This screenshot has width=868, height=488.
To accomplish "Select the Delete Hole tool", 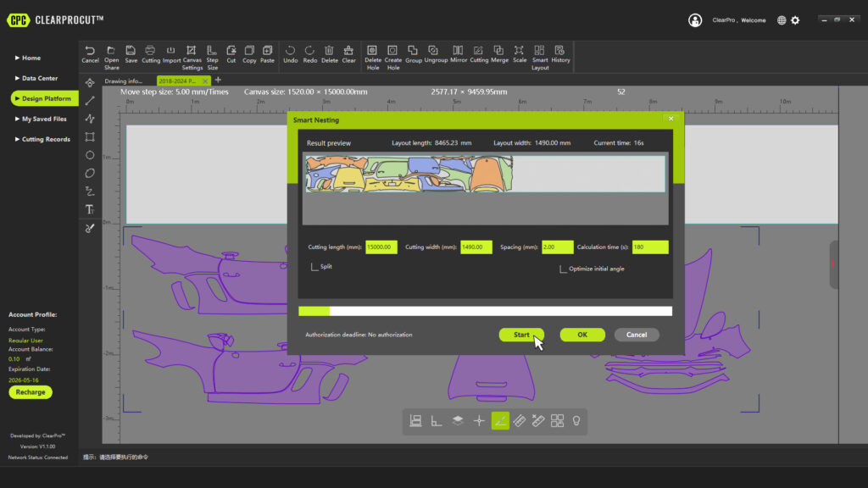I will coord(373,58).
